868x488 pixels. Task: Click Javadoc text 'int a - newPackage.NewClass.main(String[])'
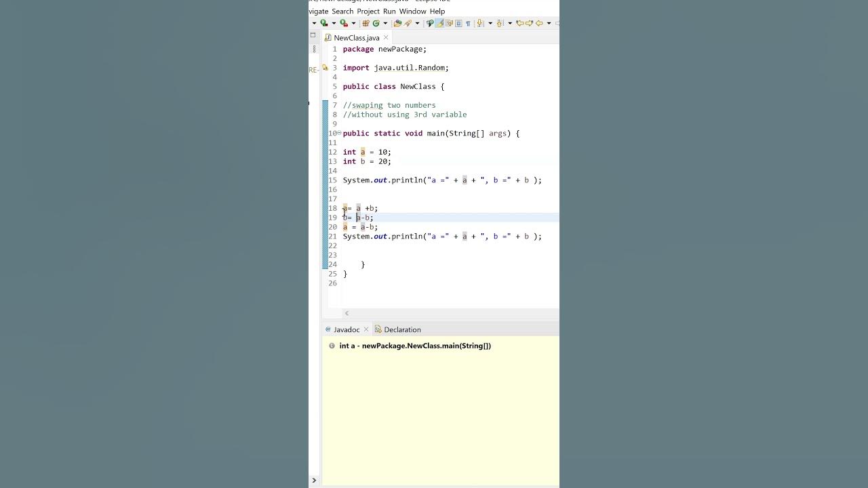(415, 346)
